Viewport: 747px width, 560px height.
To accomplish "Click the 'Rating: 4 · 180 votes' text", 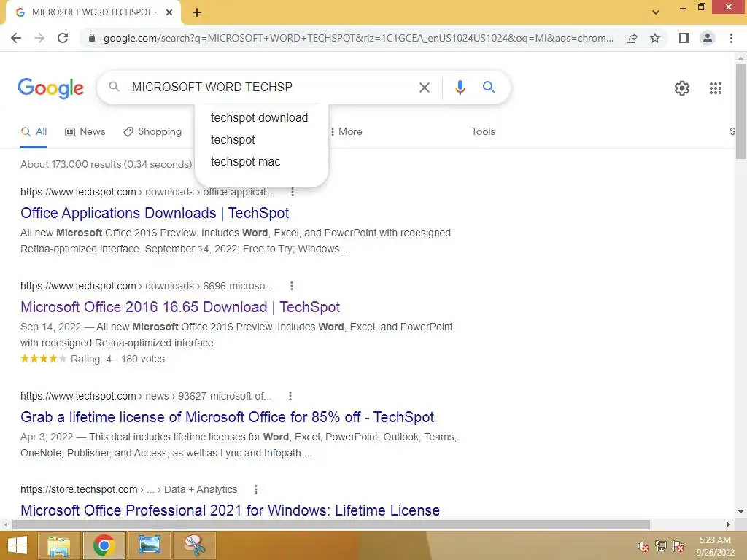I will coord(117,359).
